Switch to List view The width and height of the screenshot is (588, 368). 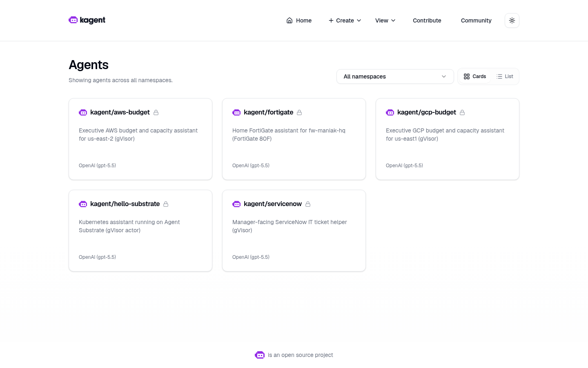point(505,76)
